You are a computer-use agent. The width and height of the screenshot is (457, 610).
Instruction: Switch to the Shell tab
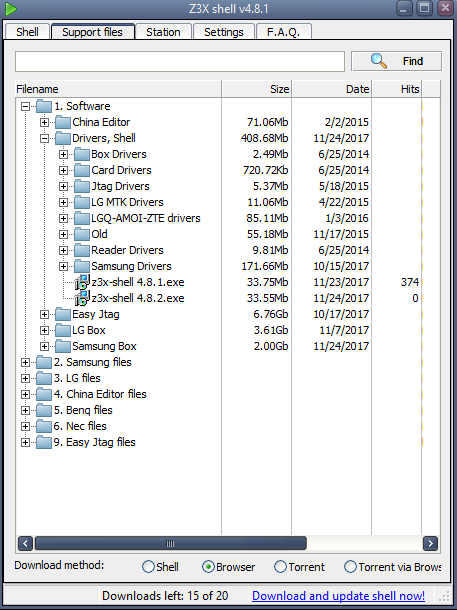tap(27, 32)
